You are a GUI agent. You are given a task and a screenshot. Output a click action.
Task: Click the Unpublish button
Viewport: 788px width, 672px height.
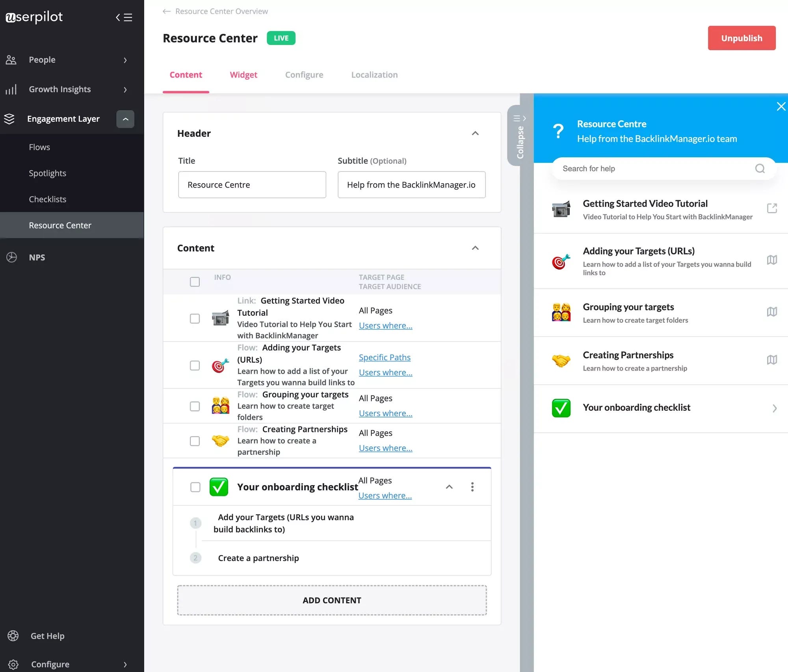coord(742,38)
